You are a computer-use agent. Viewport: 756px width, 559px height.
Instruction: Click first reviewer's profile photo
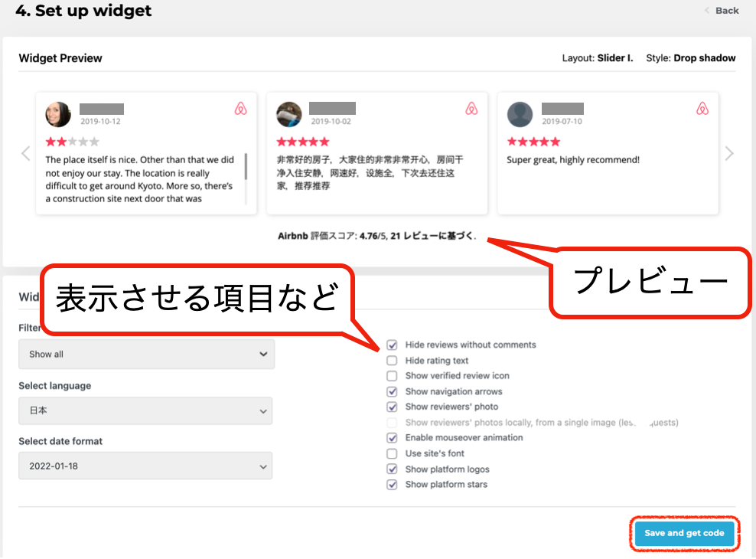coord(58,114)
